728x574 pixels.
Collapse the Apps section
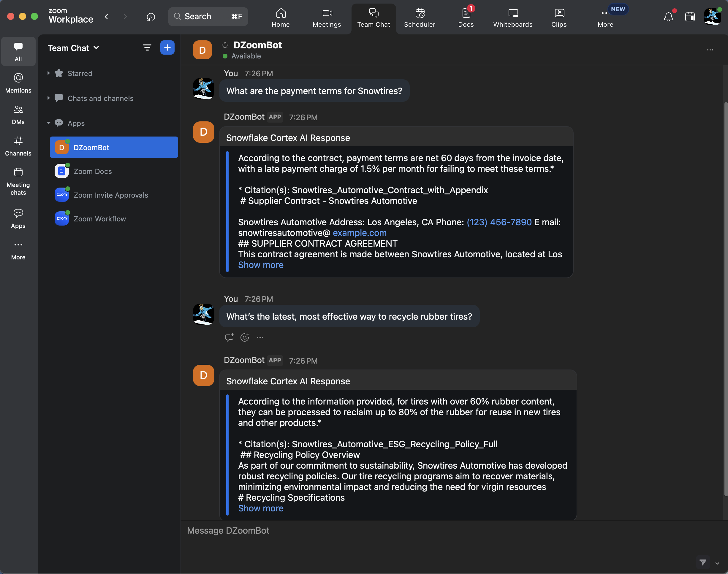point(49,123)
